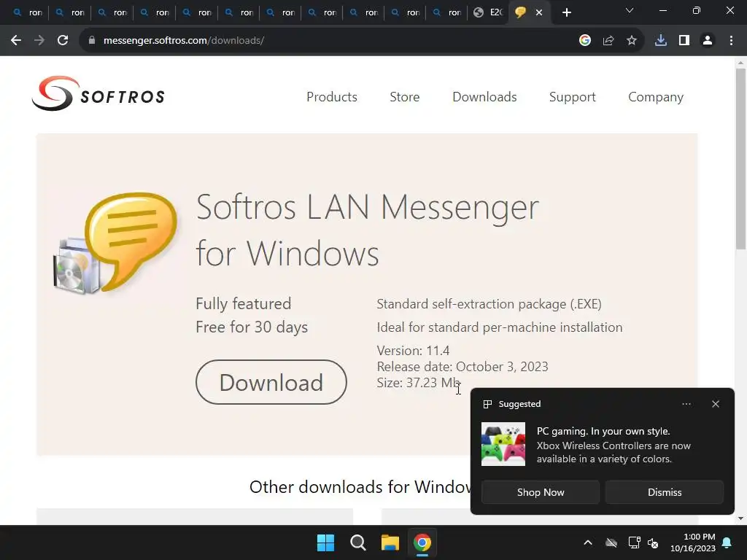Open the Windows Start menu
Screen dimensions: 747x560
326,542
